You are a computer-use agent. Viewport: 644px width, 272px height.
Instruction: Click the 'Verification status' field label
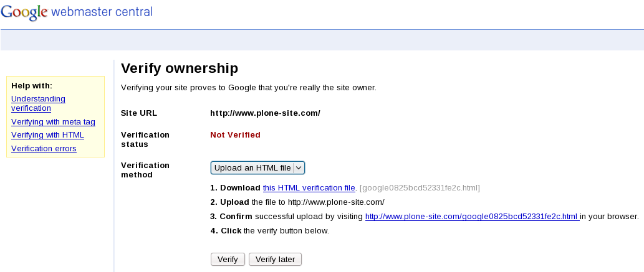(145, 139)
